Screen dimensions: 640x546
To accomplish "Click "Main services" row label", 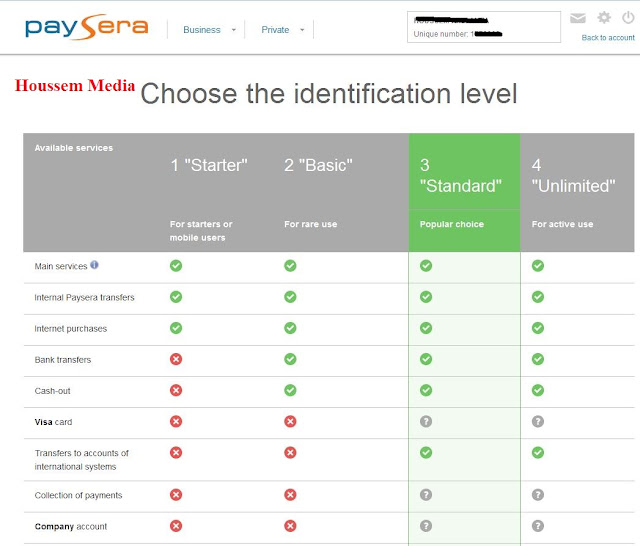I will 61,266.
